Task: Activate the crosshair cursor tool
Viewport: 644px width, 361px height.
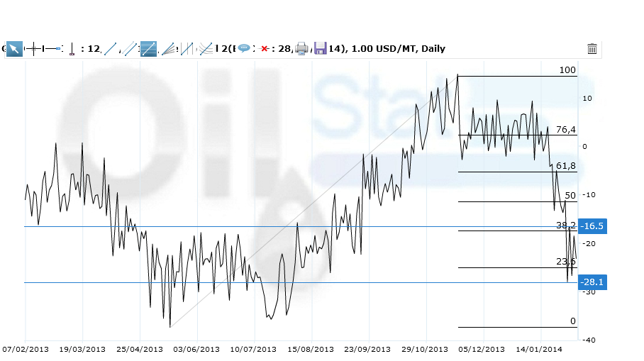Action: tap(33, 48)
